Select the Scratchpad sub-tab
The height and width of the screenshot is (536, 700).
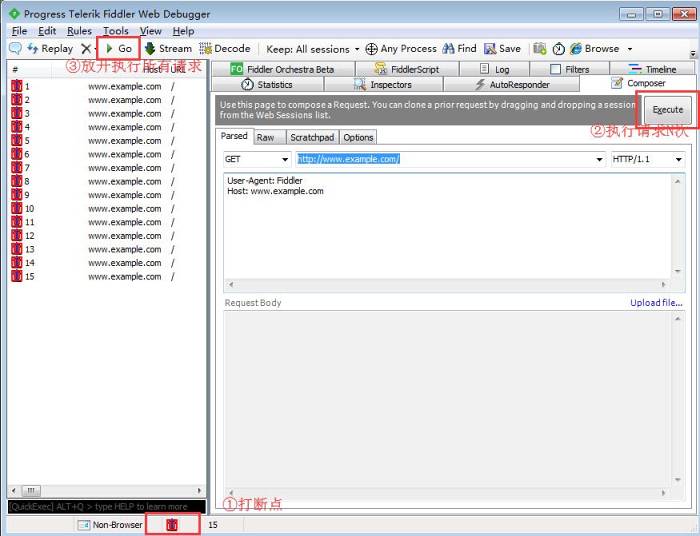(x=312, y=137)
